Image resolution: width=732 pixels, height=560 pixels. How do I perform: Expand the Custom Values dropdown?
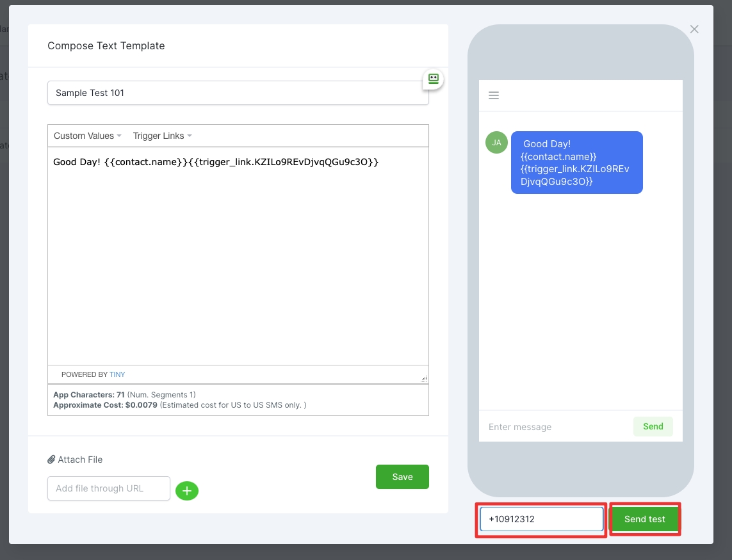[x=88, y=136]
